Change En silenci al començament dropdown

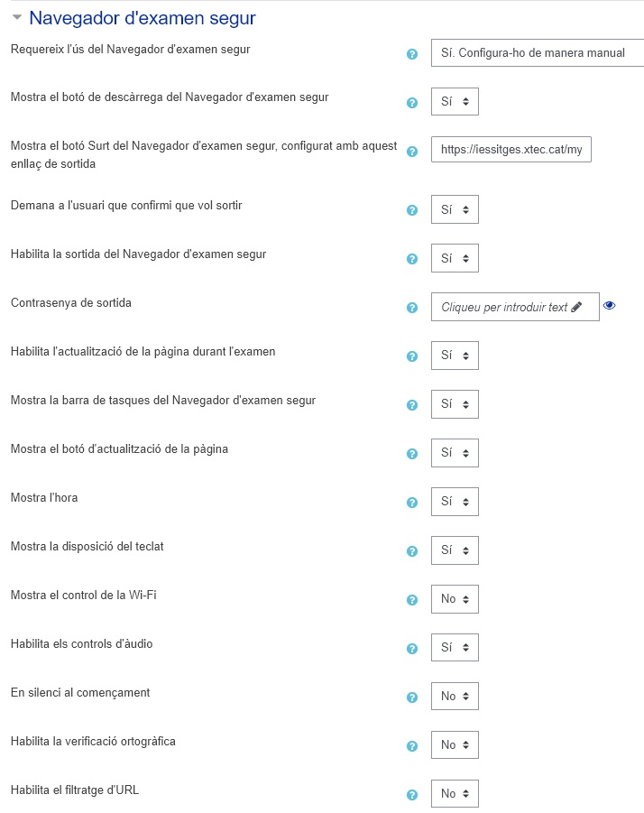(x=455, y=697)
